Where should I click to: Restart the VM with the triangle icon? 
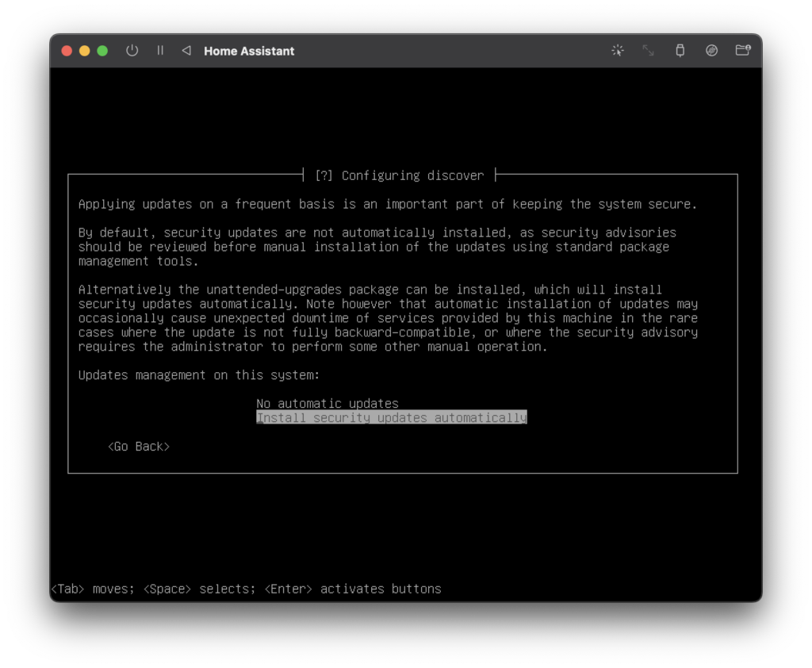point(186,50)
